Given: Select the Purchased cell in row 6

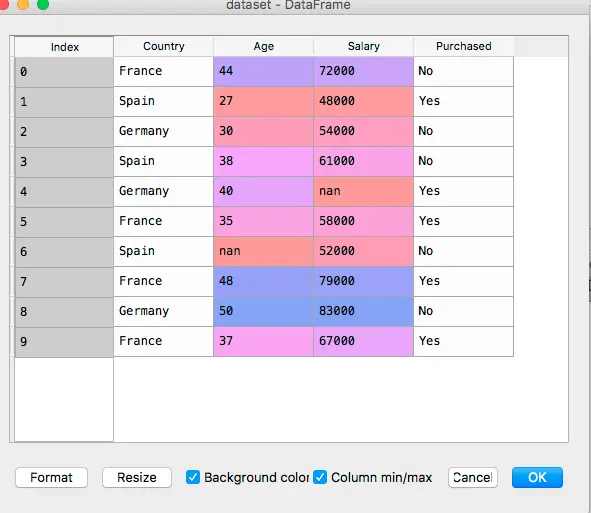Looking at the screenshot, I should click(464, 251).
